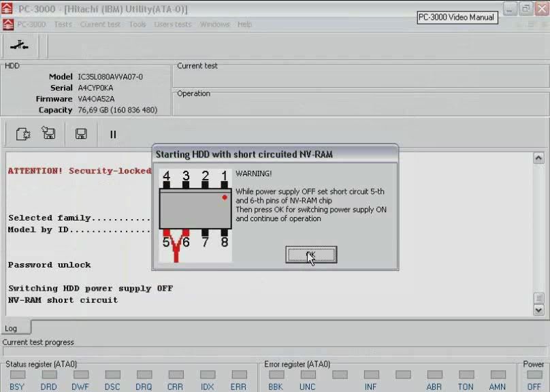Click the NV-RAM chip pin diagram
Viewport: 550px width, 392px height.
[195, 216]
